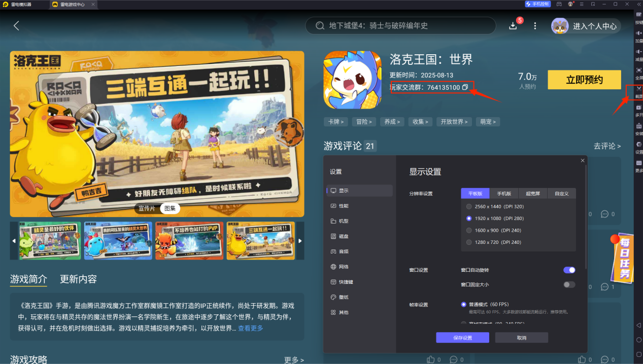Click the 洛克王国 game app icon
The height and width of the screenshot is (364, 643).
tap(352, 80)
